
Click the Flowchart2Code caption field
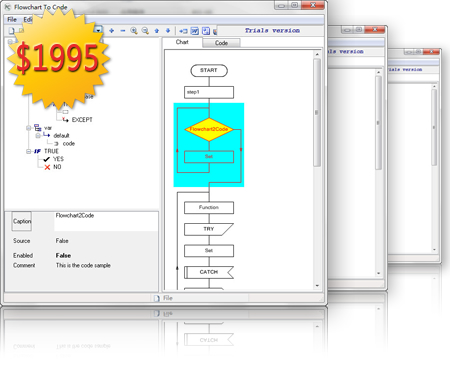click(106, 221)
